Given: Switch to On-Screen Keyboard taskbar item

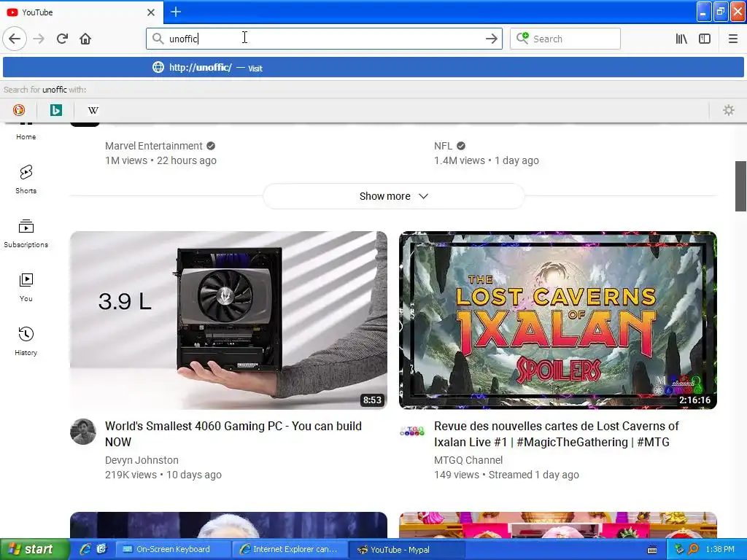Looking at the screenshot, I should click(173, 549).
